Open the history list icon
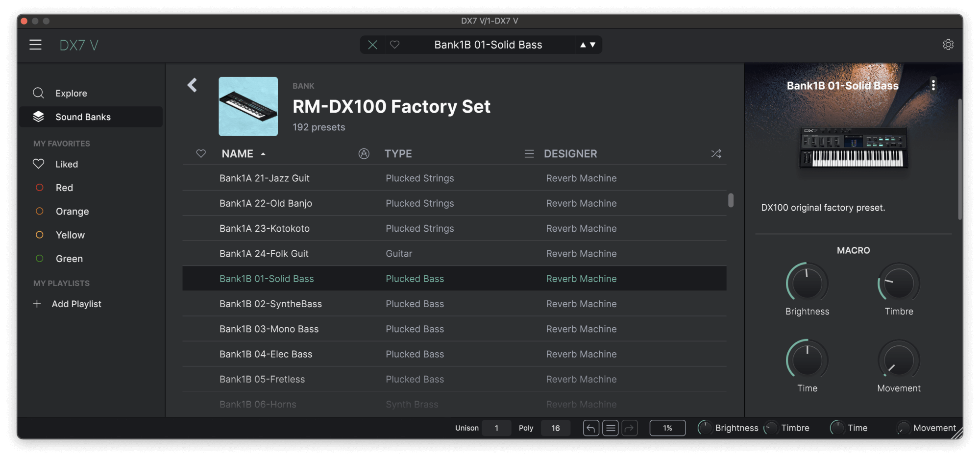The height and width of the screenshot is (459, 980). click(610, 428)
